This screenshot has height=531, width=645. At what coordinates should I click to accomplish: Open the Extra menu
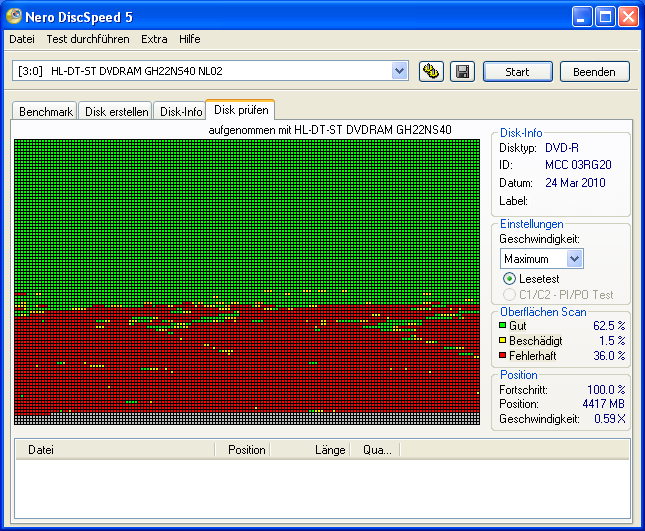click(x=154, y=39)
